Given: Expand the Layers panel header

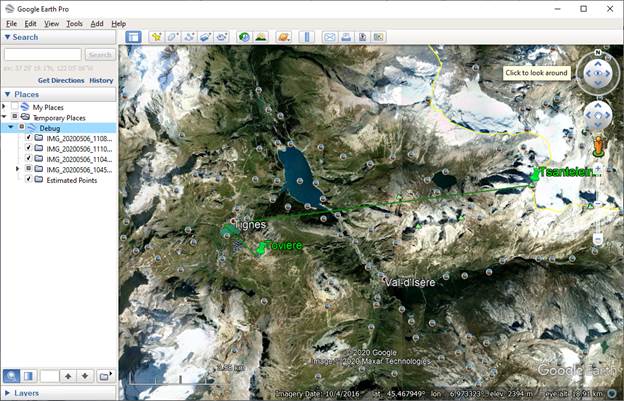Looking at the screenshot, I should [58, 393].
